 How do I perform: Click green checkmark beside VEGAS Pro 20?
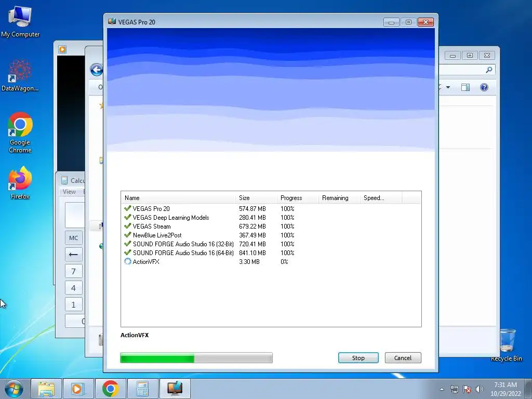(128, 208)
